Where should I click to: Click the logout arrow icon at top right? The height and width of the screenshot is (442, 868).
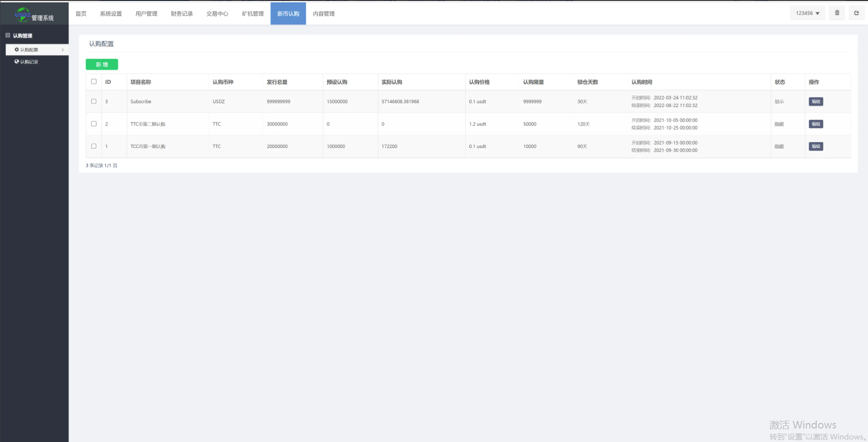(x=857, y=13)
